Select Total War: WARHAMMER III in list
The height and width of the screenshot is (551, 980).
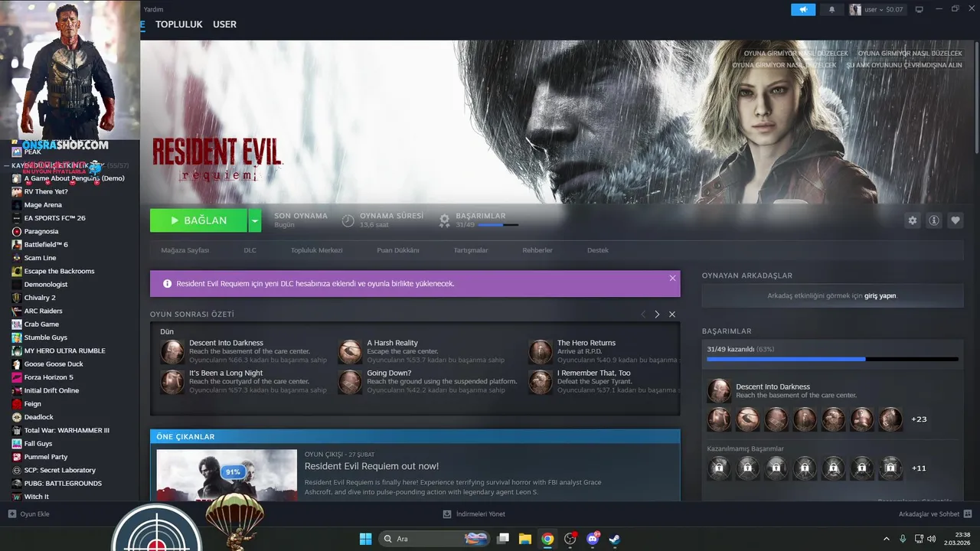point(67,430)
